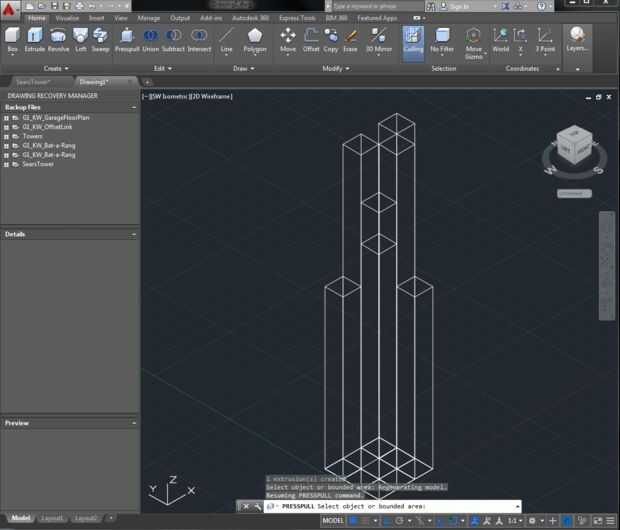The image size is (620, 530).
Task: Open command line customize wrench
Action: point(257,506)
